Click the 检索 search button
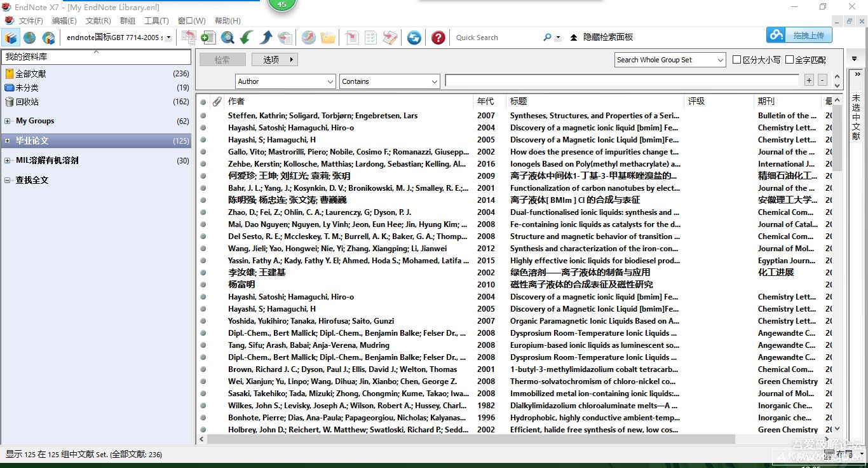This screenshot has height=468, width=868. tap(222, 60)
